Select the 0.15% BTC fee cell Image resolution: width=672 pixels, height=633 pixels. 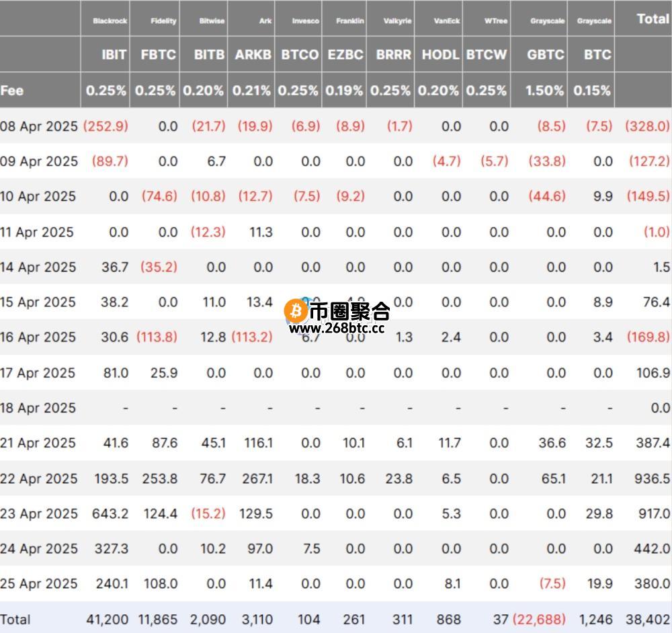592,91
